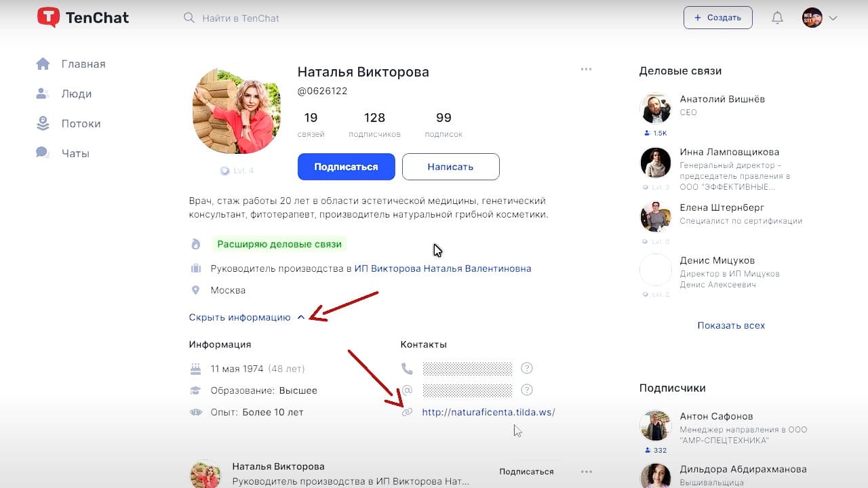Click Подписаться on the bottom post card
The height and width of the screenshot is (488, 868).
tap(526, 472)
